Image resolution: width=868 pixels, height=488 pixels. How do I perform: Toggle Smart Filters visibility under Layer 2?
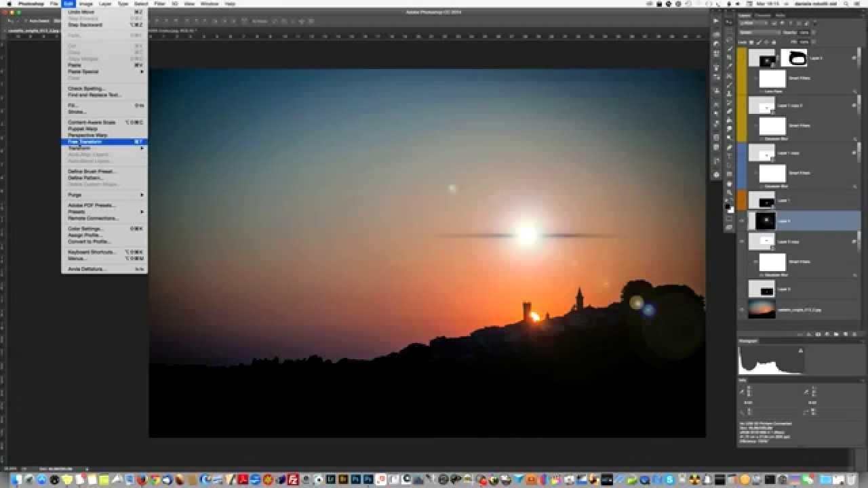pyautogui.click(x=756, y=78)
